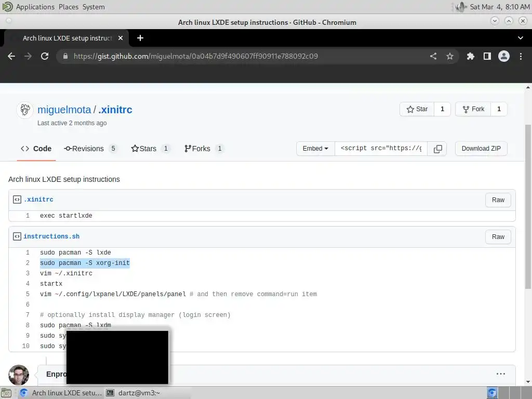Click 'sudo pacman -S lxde' line
Image resolution: width=532 pixels, height=399 pixels.
75,253
